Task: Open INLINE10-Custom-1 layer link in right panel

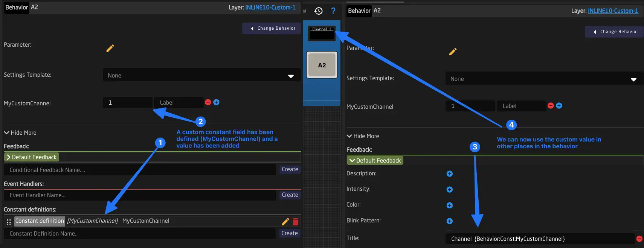Action: 613,11
